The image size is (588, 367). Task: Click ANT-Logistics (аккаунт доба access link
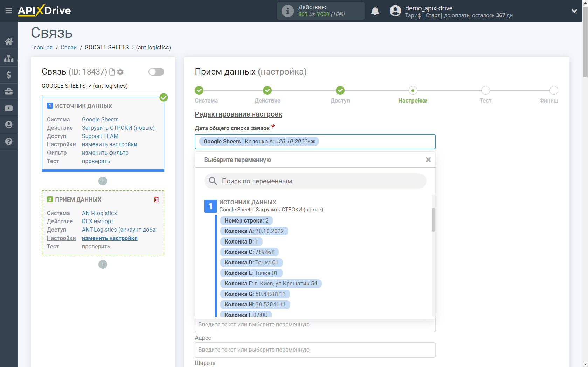point(119,230)
